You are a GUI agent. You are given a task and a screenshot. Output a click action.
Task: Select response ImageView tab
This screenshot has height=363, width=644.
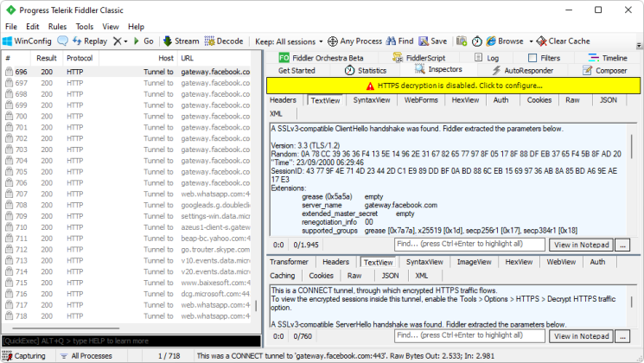click(x=475, y=262)
